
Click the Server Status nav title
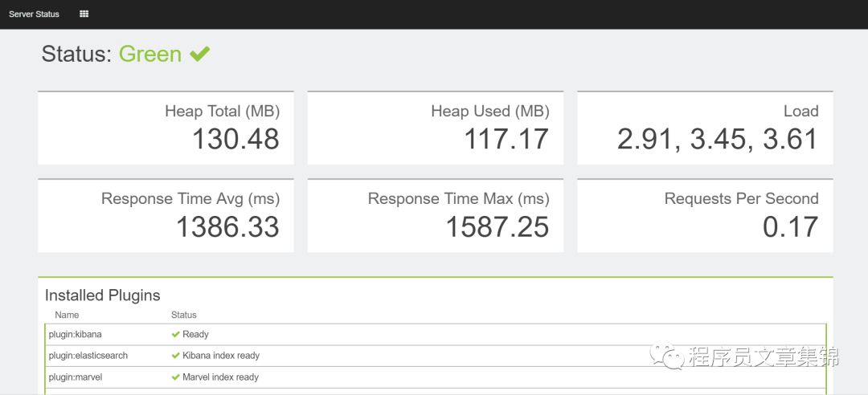point(34,14)
